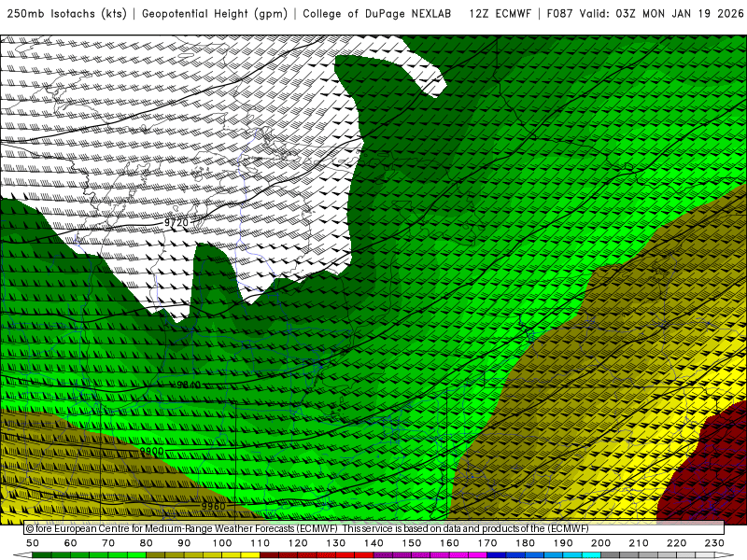
Task: Click the 160 value on the color scale
Action: coord(449,543)
